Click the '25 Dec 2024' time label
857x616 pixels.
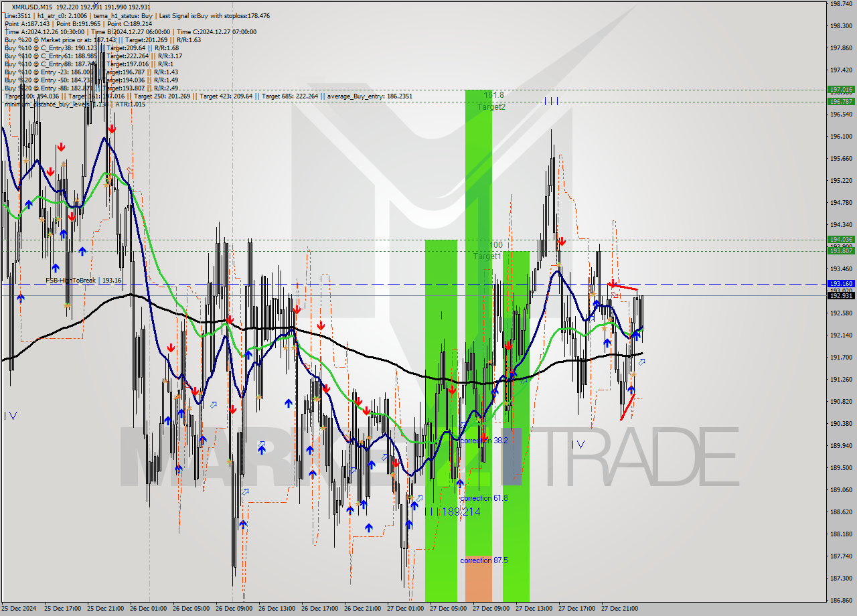19,609
